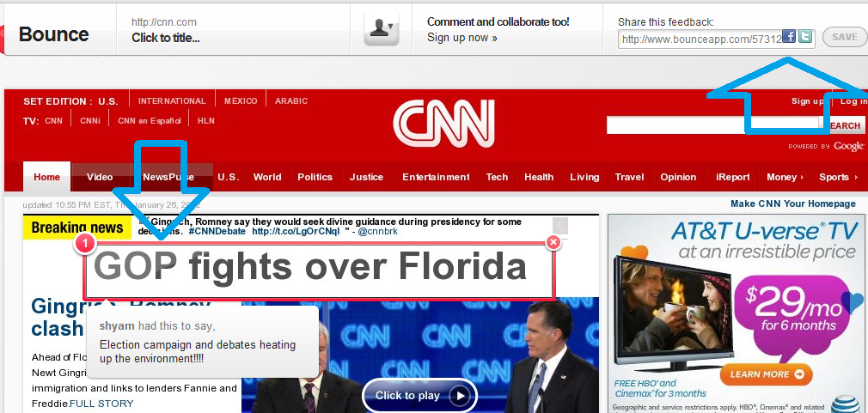
Task: Click the Breaking news label
Action: pyautogui.click(x=77, y=228)
